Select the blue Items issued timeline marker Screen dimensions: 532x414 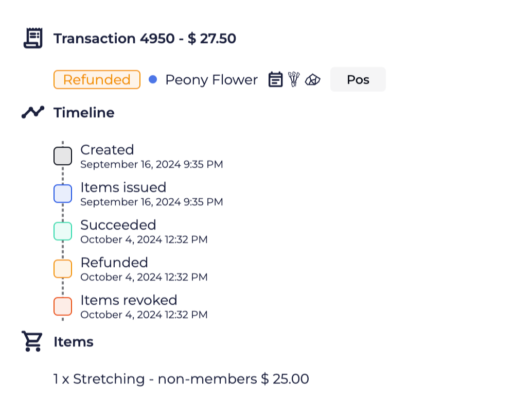pos(63,194)
